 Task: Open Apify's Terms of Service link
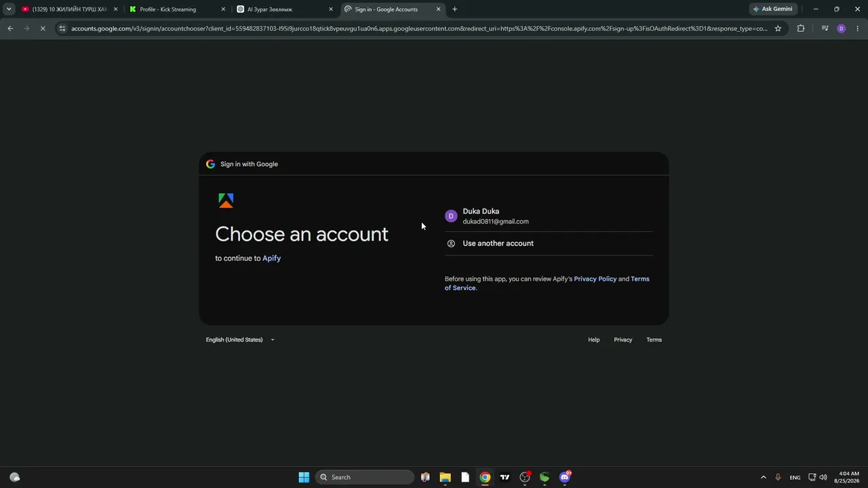click(x=547, y=283)
